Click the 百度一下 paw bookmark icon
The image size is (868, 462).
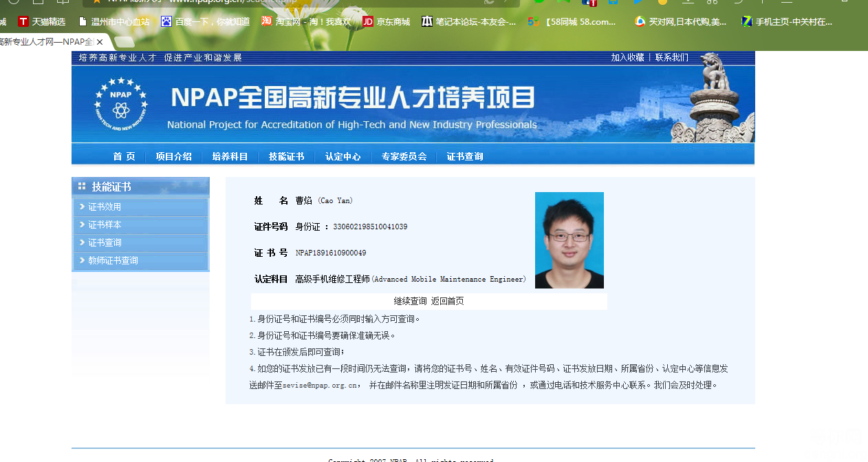click(166, 21)
